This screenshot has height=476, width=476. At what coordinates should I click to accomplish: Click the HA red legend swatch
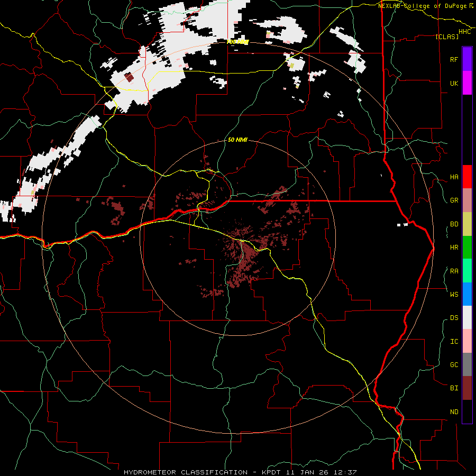pos(467,177)
